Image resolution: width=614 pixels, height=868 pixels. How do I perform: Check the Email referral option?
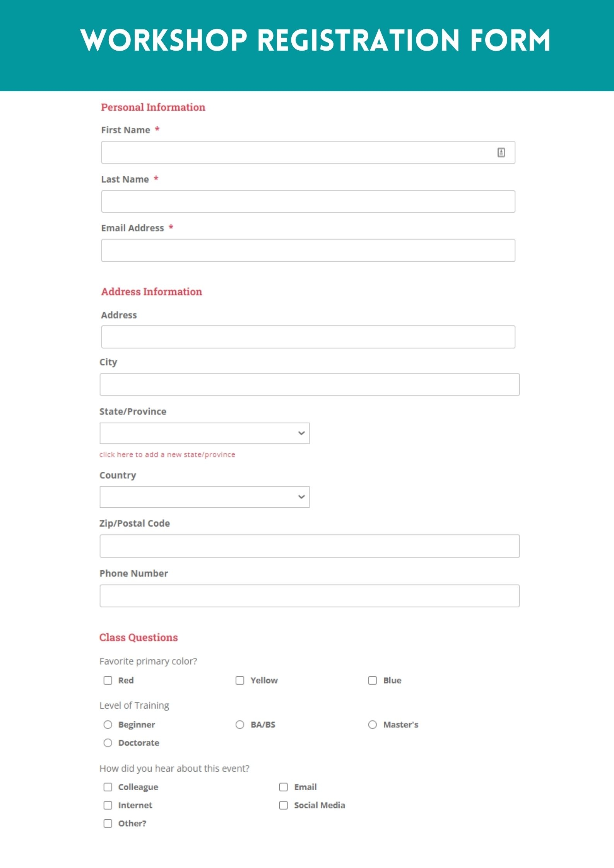click(283, 787)
